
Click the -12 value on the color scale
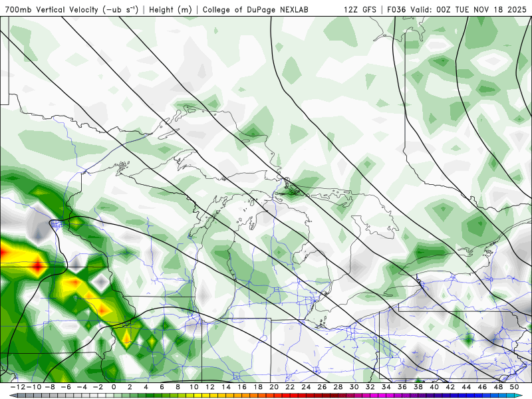17,387
